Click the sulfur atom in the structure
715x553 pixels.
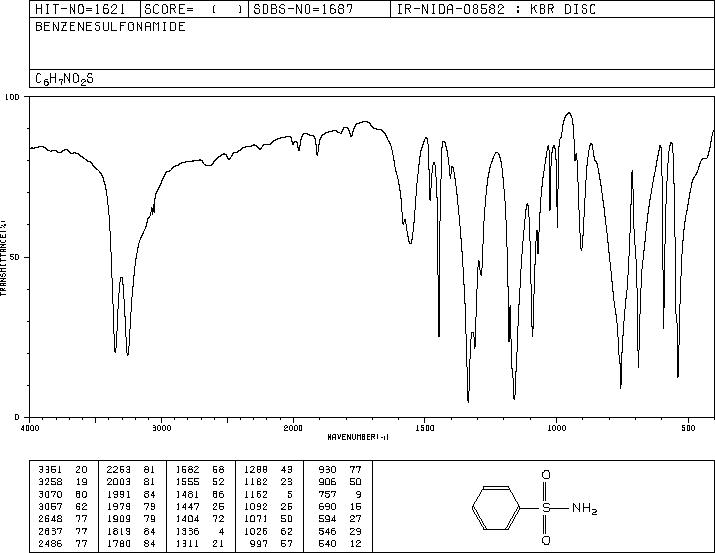click(x=546, y=508)
